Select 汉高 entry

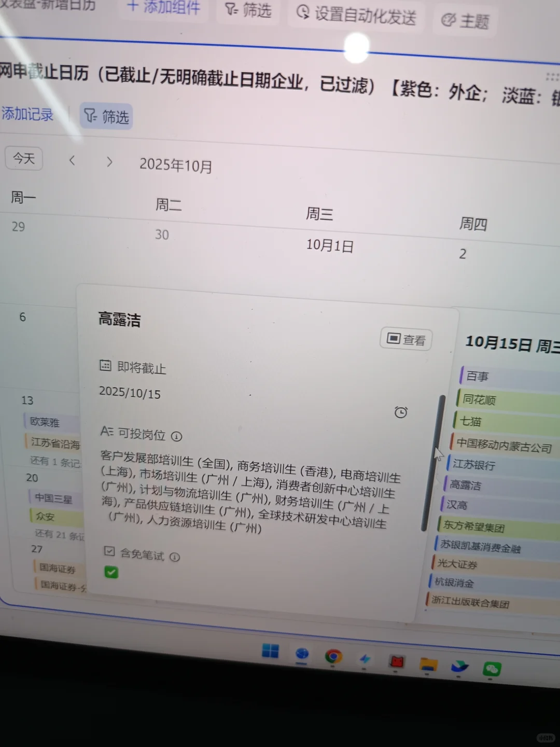[x=499, y=506]
